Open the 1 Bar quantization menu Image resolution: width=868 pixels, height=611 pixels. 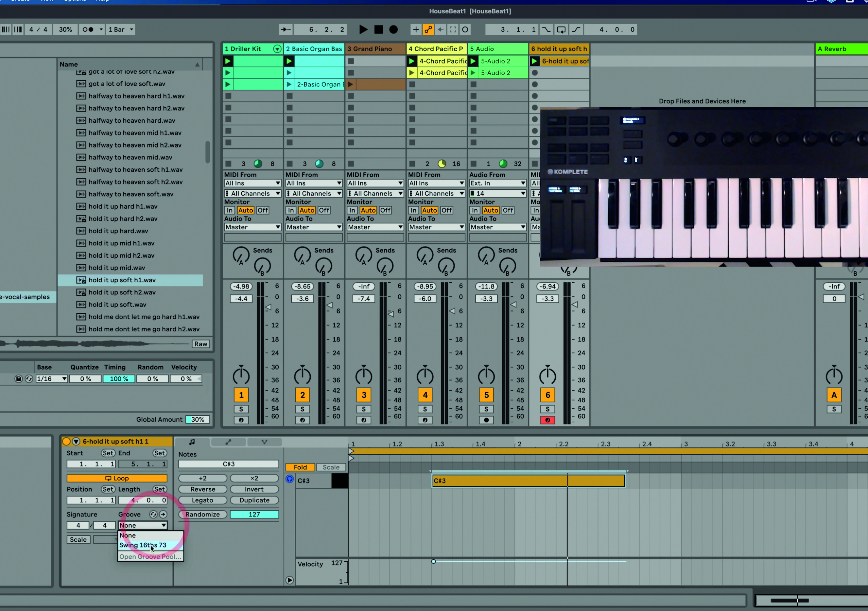pyautogui.click(x=121, y=29)
